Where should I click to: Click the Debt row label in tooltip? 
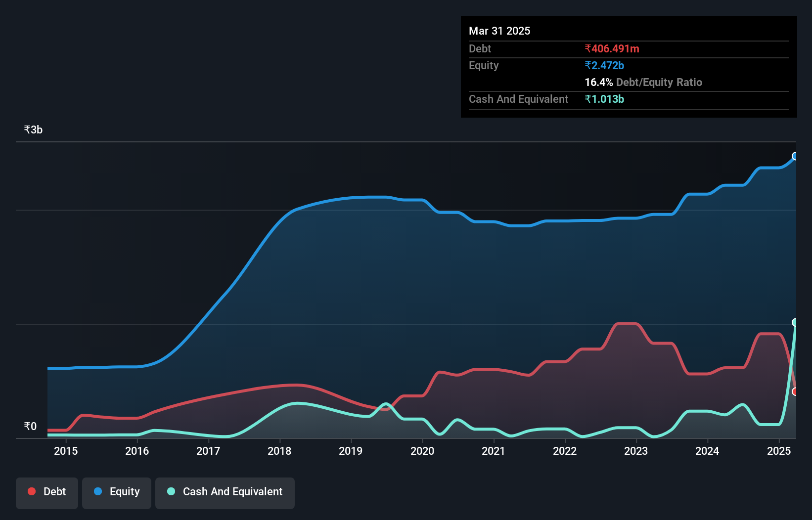coord(480,48)
